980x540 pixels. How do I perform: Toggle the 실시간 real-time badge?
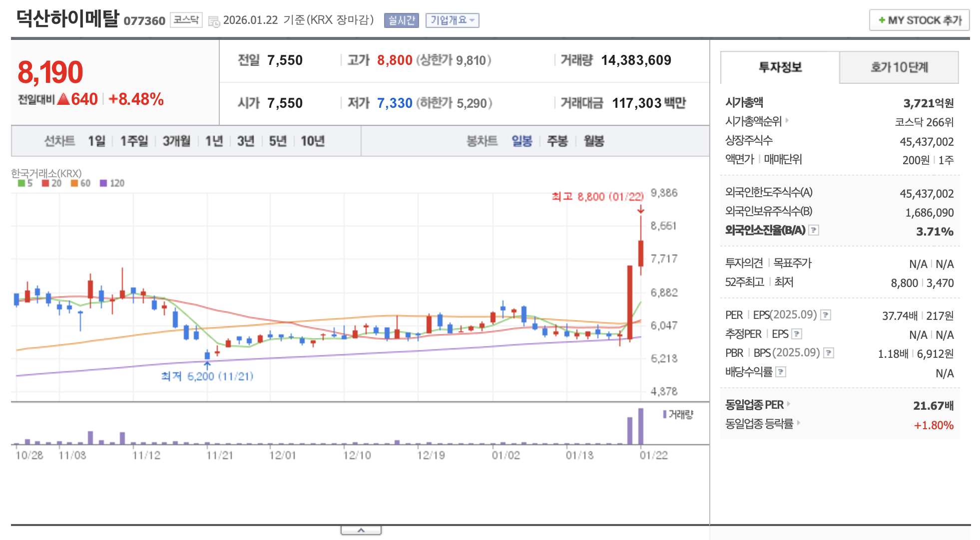tap(401, 20)
